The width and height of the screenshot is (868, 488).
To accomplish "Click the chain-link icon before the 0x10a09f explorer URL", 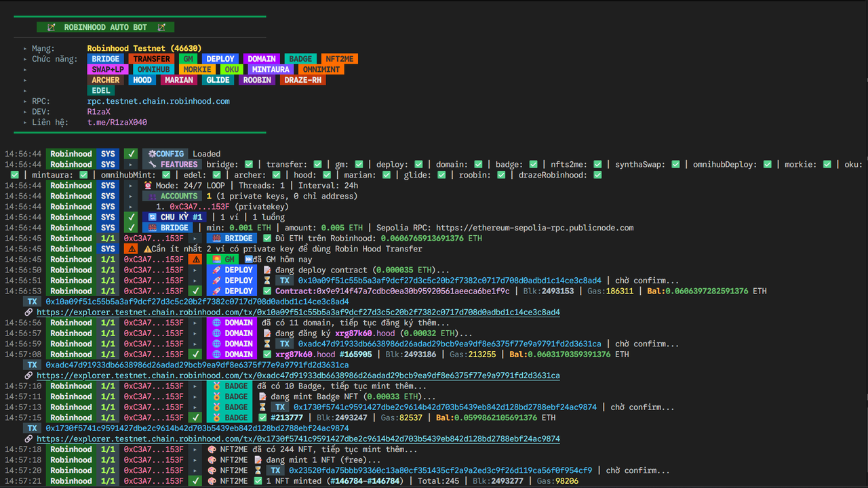I will click(28, 312).
